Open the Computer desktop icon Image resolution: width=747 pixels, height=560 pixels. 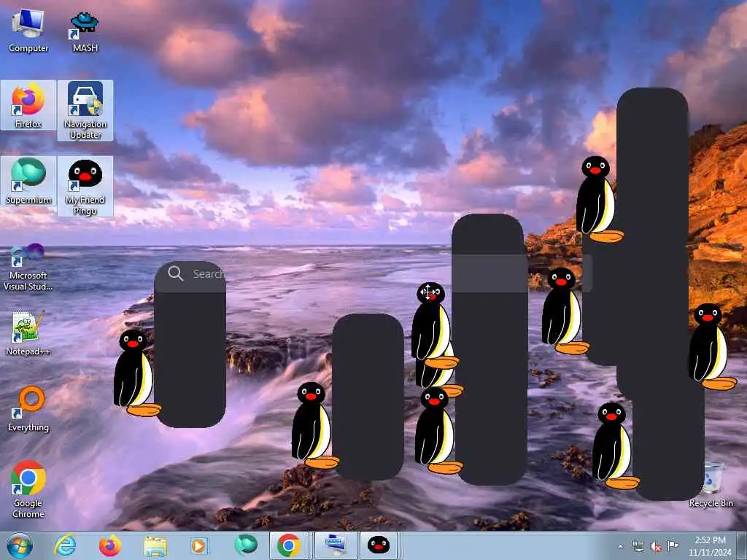(28, 29)
